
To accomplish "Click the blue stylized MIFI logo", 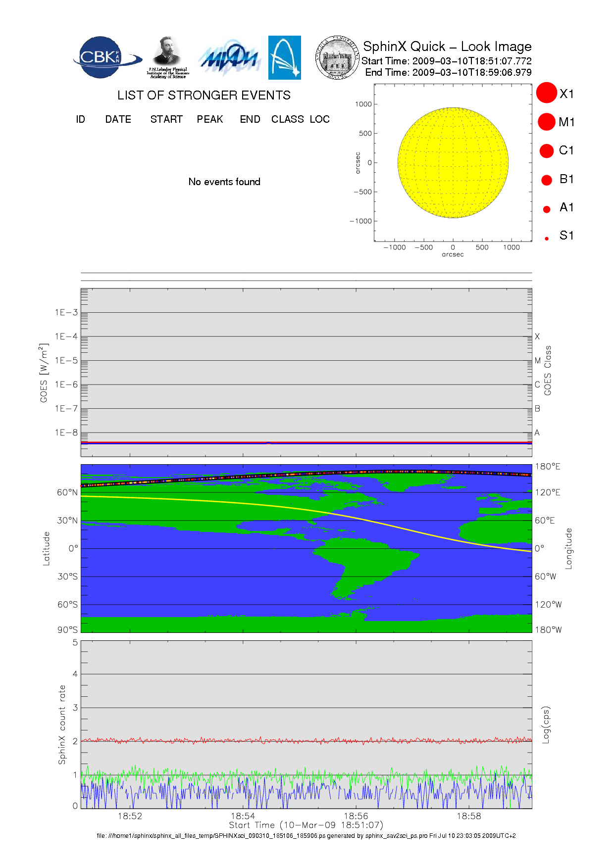I will tap(229, 58).
